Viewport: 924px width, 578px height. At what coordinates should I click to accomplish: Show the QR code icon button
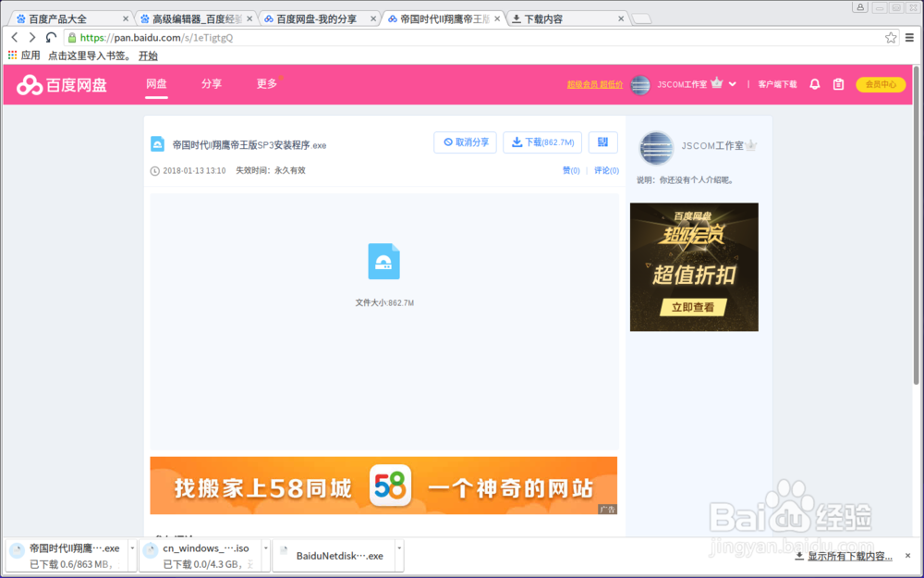coord(602,142)
